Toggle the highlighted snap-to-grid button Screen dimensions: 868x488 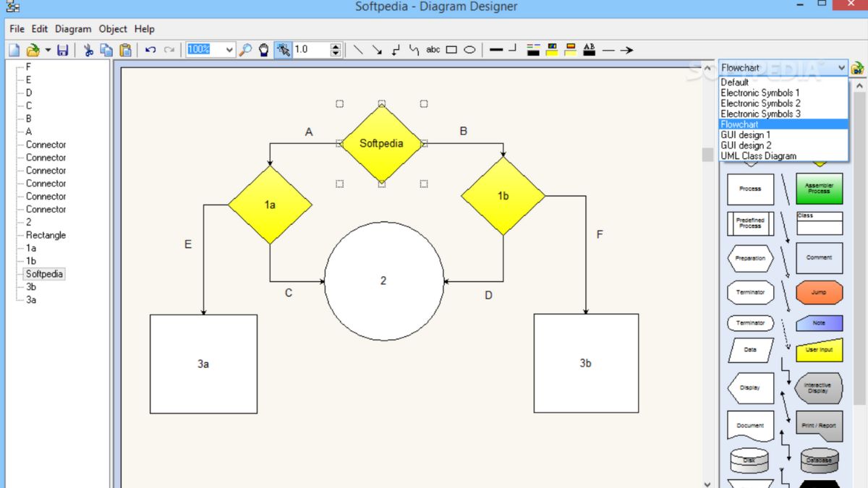coord(283,50)
